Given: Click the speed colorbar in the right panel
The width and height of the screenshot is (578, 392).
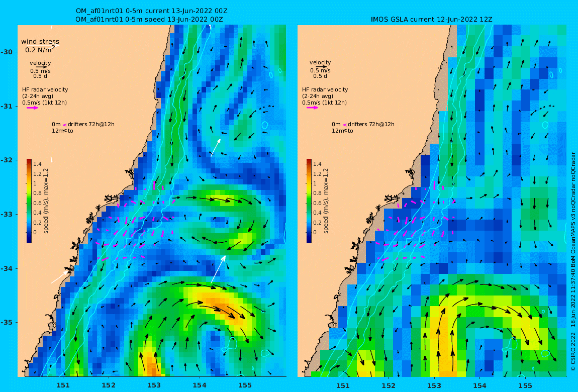Looking at the screenshot, I should click(x=309, y=201).
